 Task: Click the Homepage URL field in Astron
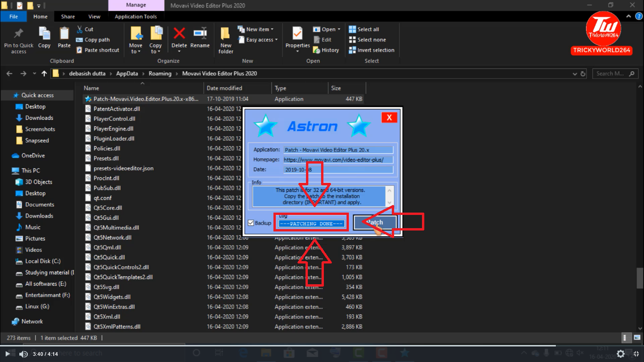338,160
